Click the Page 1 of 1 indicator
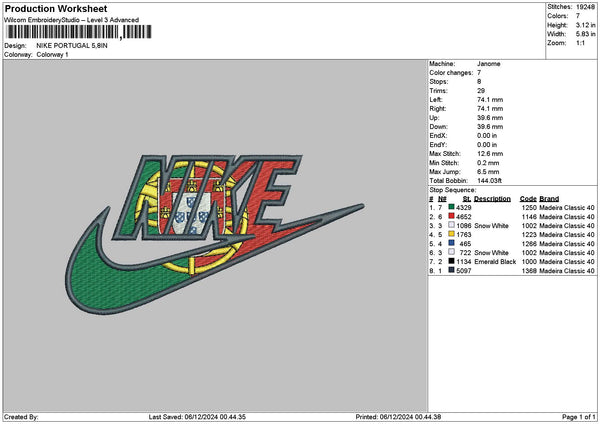This screenshot has width=600, height=424. pyautogui.click(x=579, y=417)
